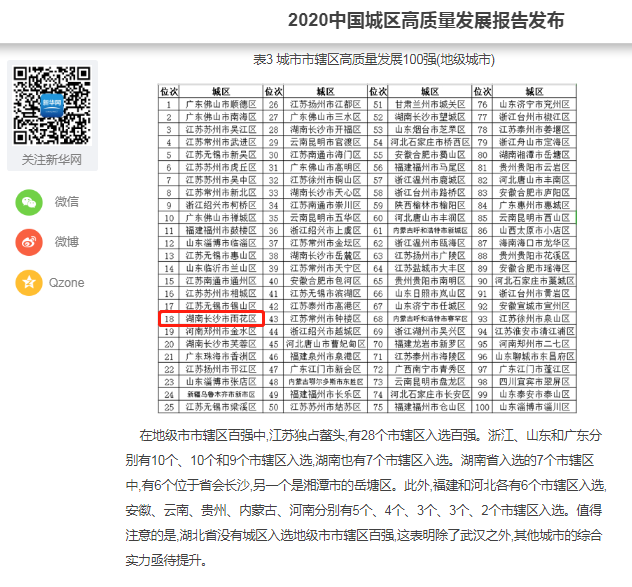632x587 pixels.
Task: Click table cell 江苏常州市钟楼区
Action: (x=325, y=318)
